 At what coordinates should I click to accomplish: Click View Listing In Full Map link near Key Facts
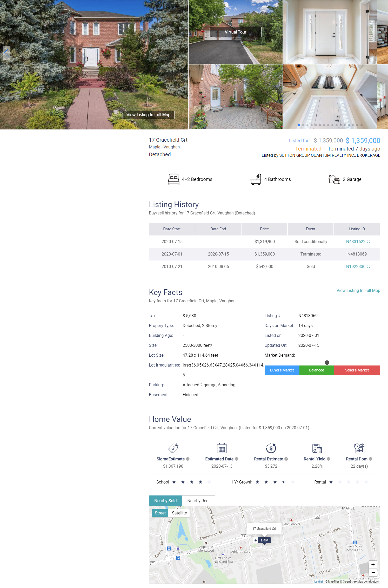[x=358, y=290]
